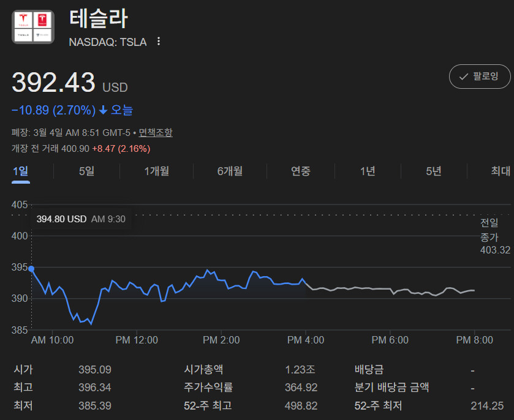Click the 시가총액 market cap value

300,370
